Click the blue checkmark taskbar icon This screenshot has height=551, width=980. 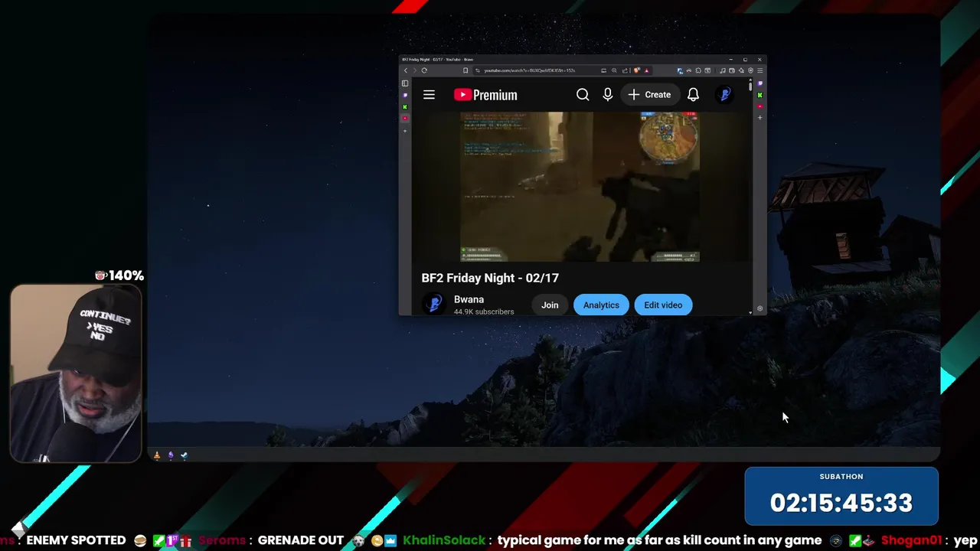click(x=185, y=455)
